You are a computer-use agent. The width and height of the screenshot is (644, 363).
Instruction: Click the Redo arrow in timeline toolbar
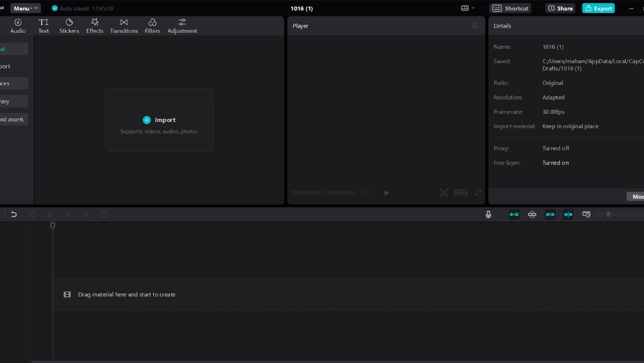[x=32, y=214]
